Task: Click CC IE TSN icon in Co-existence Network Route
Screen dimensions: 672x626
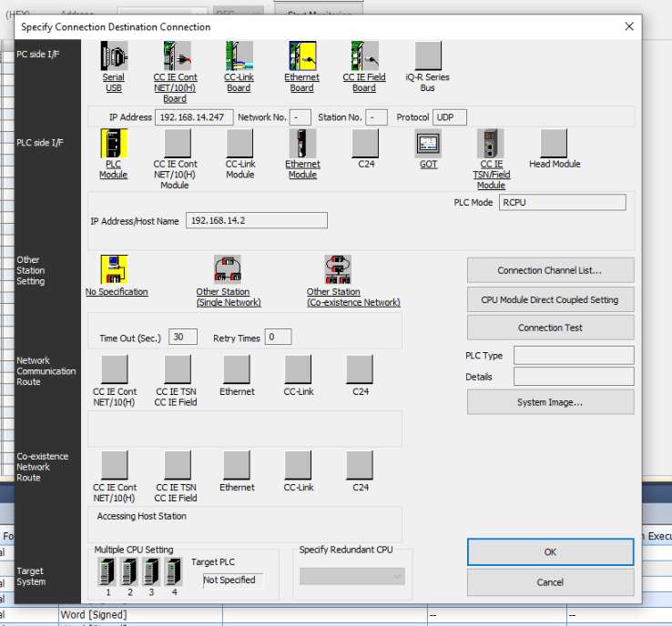Action: click(178, 465)
